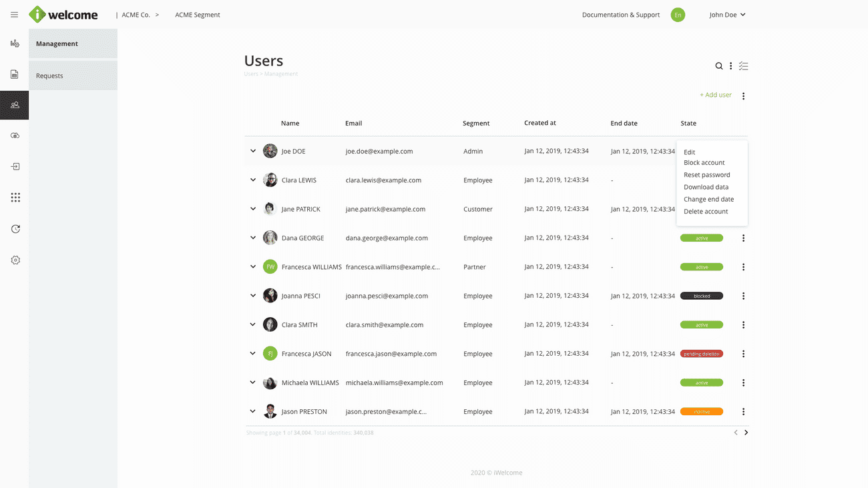Open the hamburger menu in header
The image size is (868, 488).
(14, 15)
